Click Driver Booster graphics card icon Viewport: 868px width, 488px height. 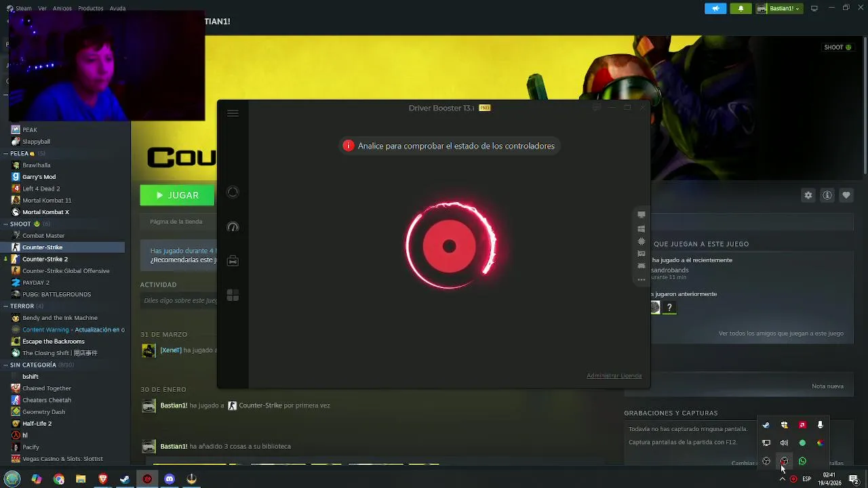click(x=642, y=253)
